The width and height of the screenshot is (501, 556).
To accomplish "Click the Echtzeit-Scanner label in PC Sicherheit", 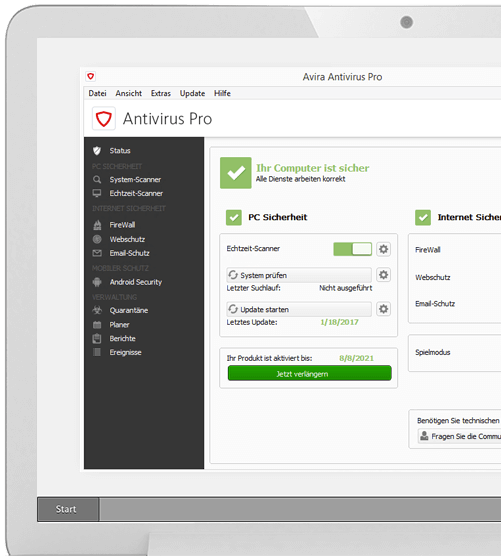I will 253,249.
